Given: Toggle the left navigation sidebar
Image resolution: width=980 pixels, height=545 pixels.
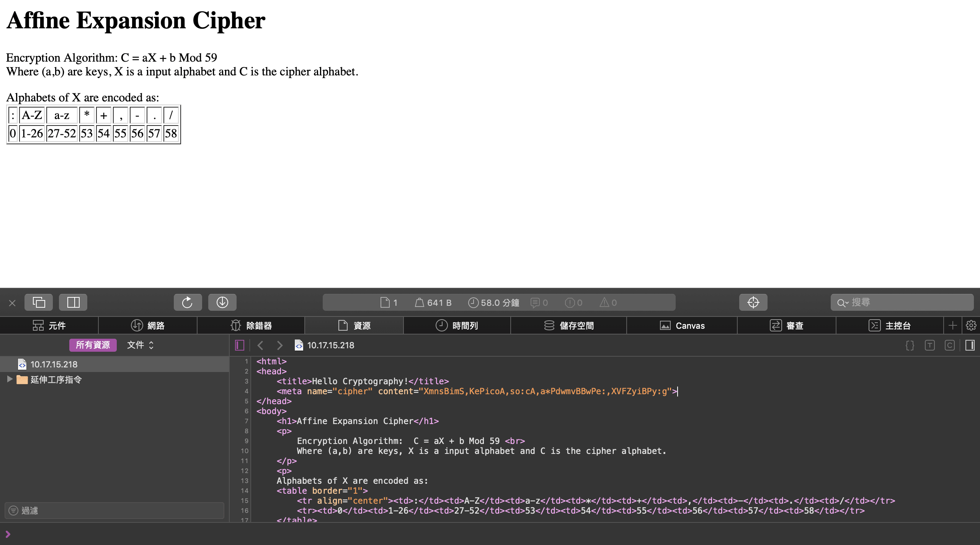Looking at the screenshot, I should point(240,345).
